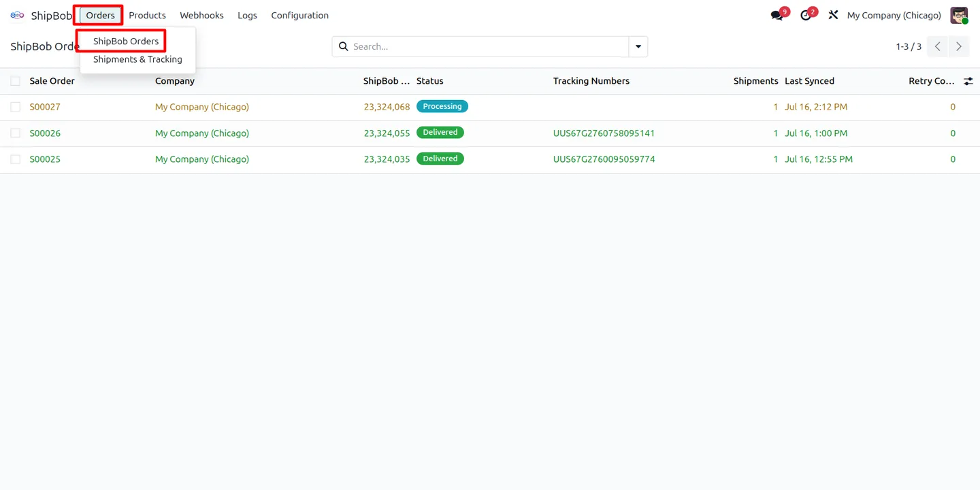The width and height of the screenshot is (980, 490).
Task: Select Shipments & Tracking menu entry
Action: pos(137,59)
